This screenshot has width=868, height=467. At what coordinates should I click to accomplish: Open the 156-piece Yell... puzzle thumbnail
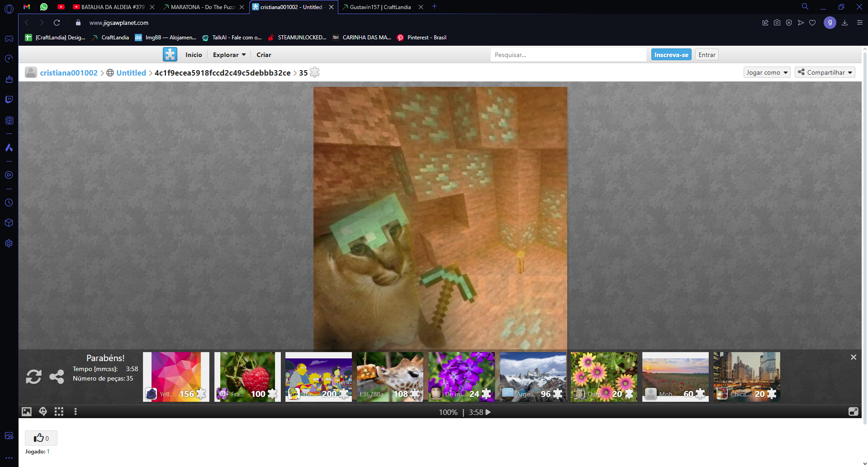(176, 376)
